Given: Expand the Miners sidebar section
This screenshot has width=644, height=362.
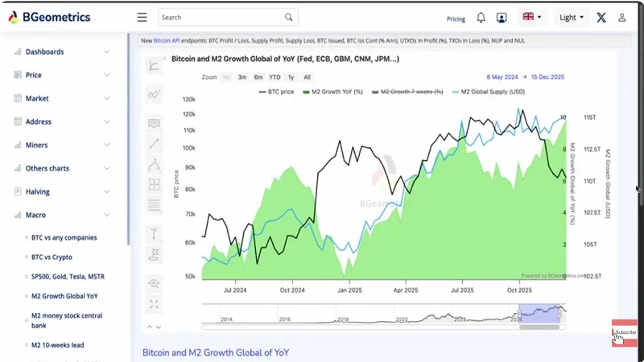Looking at the screenshot, I should point(63,146).
